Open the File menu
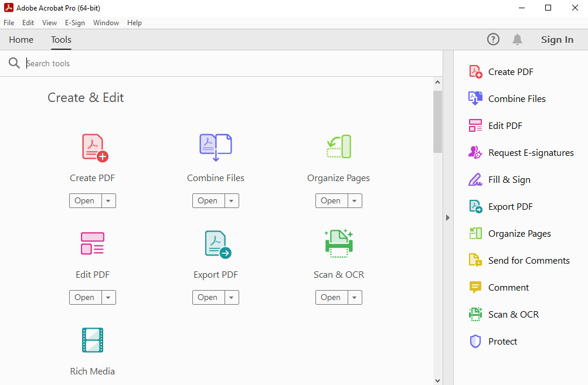Image resolution: width=588 pixels, height=385 pixels. (x=9, y=22)
